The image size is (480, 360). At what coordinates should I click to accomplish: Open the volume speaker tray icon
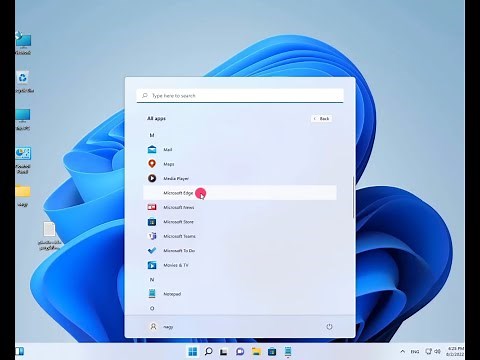click(x=438, y=351)
